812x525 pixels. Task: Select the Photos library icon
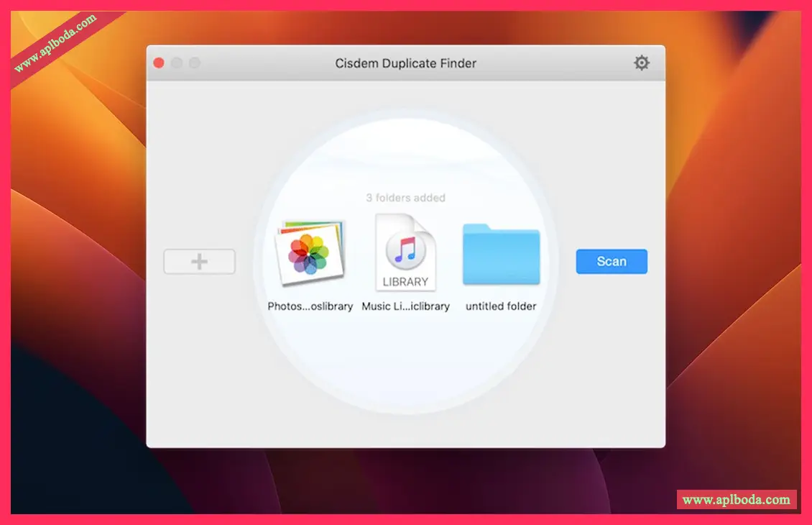310,253
